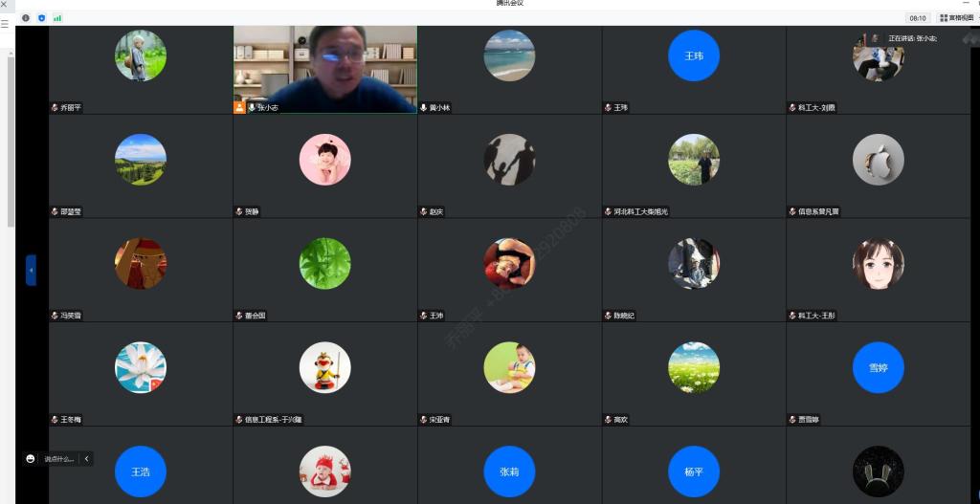Select the 张莉 participant avatar
980x504 pixels.
coord(509,471)
